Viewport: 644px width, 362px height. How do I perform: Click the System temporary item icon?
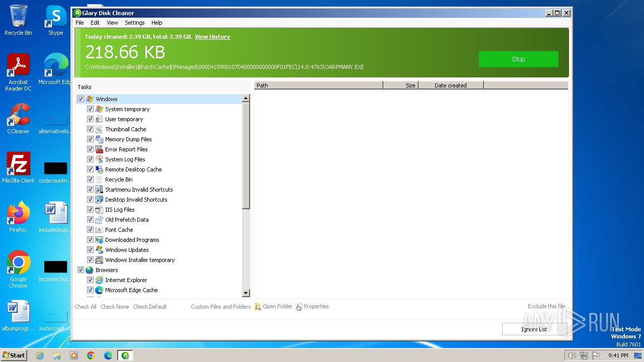(99, 109)
